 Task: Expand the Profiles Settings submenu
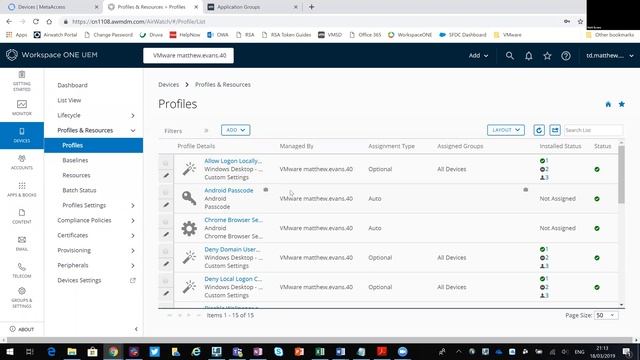tap(133, 205)
